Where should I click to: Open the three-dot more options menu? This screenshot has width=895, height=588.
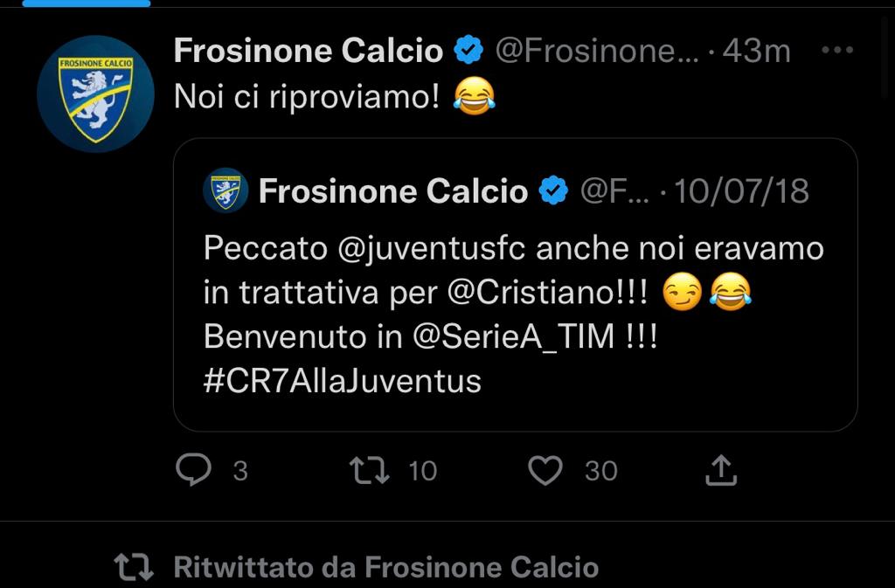837,50
